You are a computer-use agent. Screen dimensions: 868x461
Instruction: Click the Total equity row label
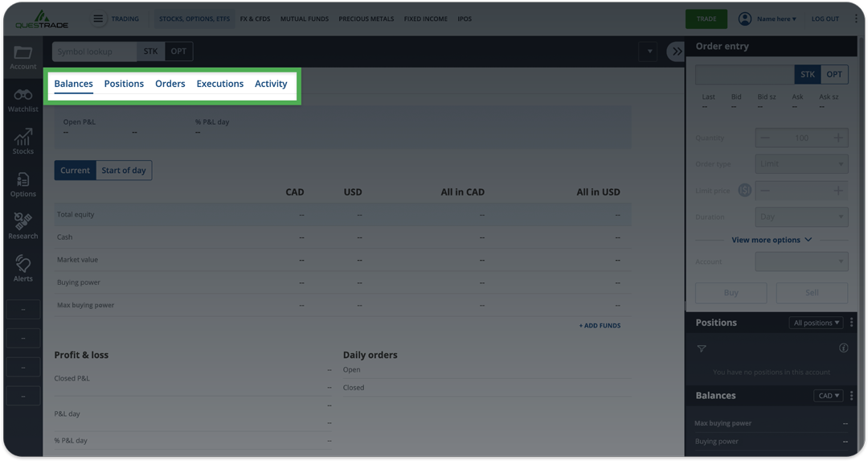(x=76, y=215)
